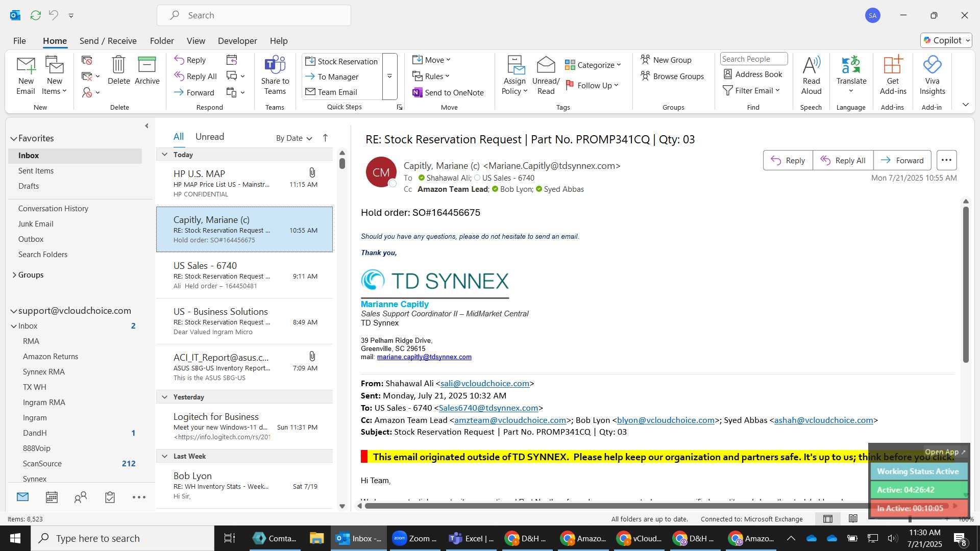Collapse the ribbon
980x551 pixels.
tap(965, 105)
